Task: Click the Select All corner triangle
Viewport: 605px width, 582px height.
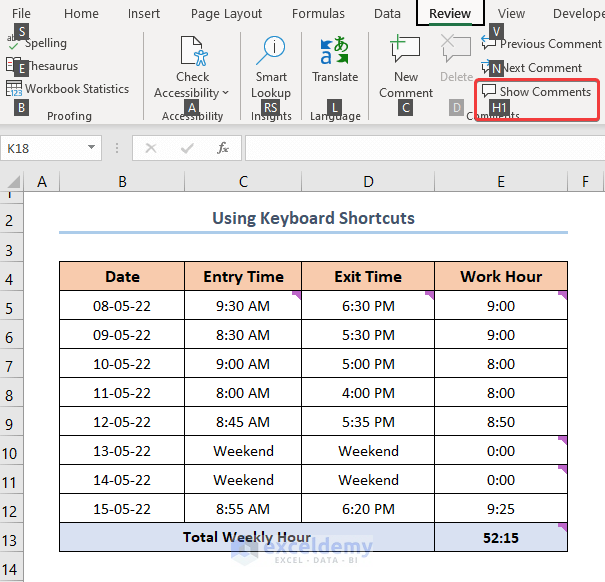Action: pyautogui.click(x=13, y=182)
